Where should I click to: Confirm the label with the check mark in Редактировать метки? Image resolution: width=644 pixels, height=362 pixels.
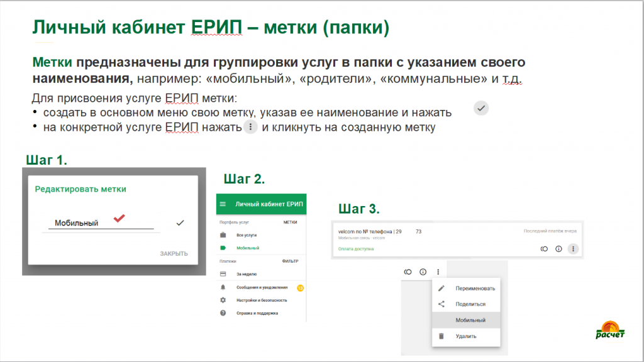tap(180, 223)
